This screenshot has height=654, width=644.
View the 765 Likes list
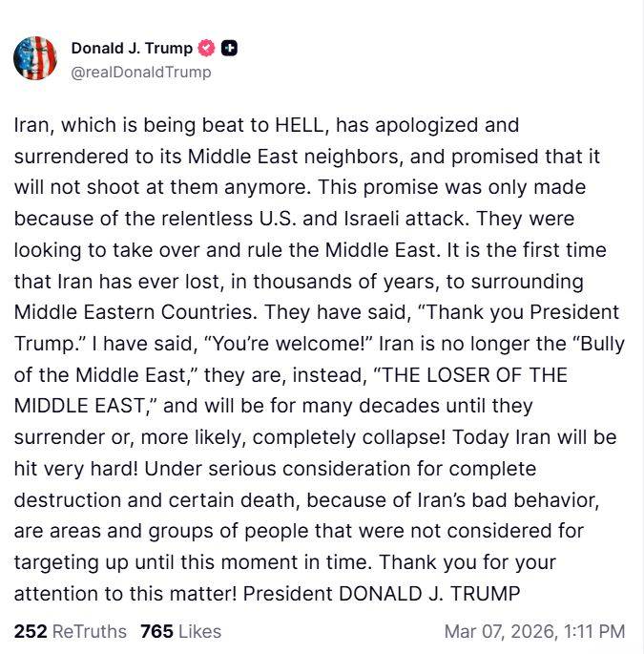click(x=180, y=631)
